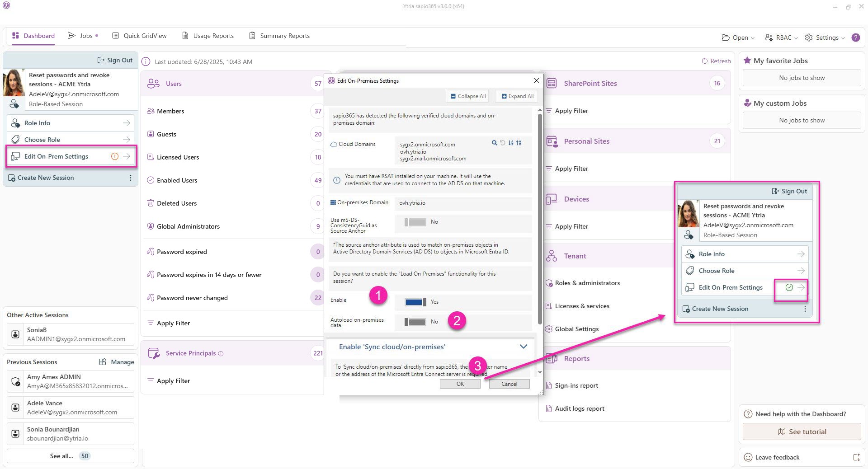Click the expand icon beside Leave feedback
868x469 pixels.
pos(856,457)
